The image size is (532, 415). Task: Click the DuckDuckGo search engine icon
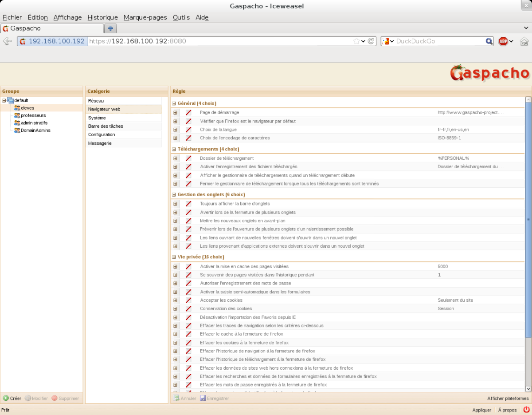tap(386, 41)
